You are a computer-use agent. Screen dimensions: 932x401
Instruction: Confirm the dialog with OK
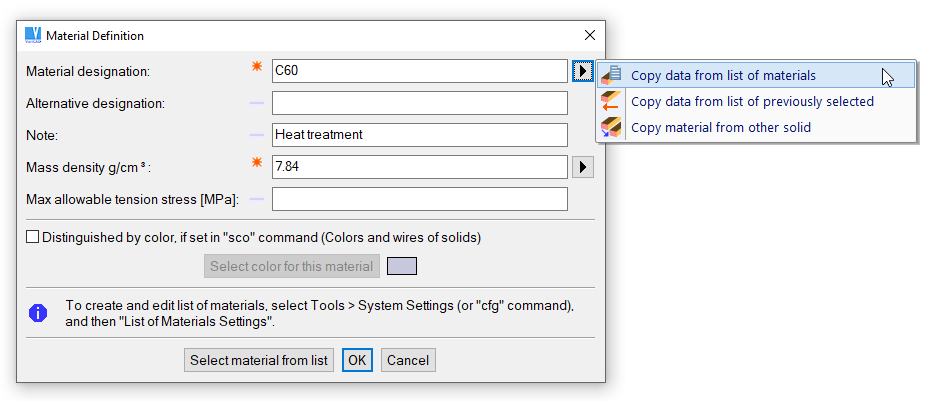(357, 360)
